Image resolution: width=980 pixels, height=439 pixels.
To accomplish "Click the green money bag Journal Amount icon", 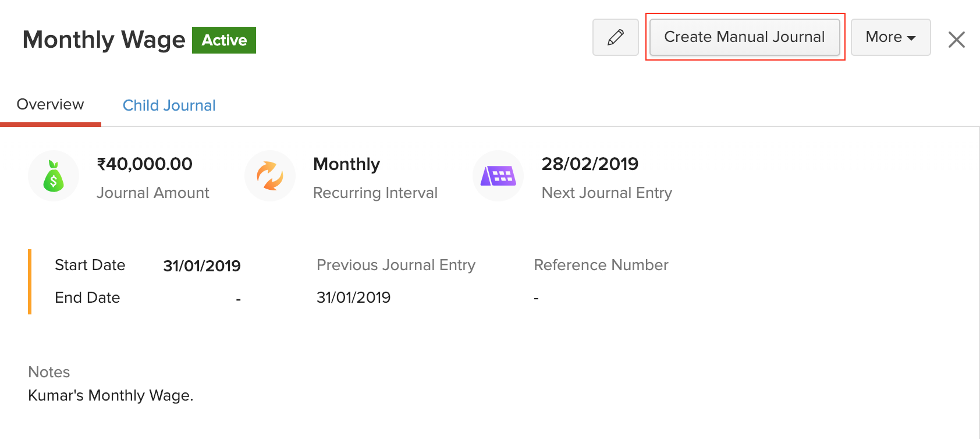I will (x=53, y=175).
